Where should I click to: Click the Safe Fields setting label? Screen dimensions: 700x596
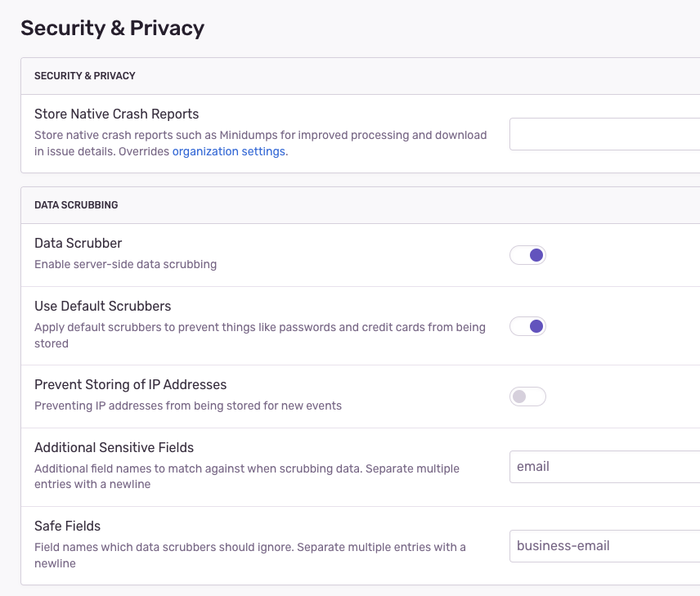67,526
